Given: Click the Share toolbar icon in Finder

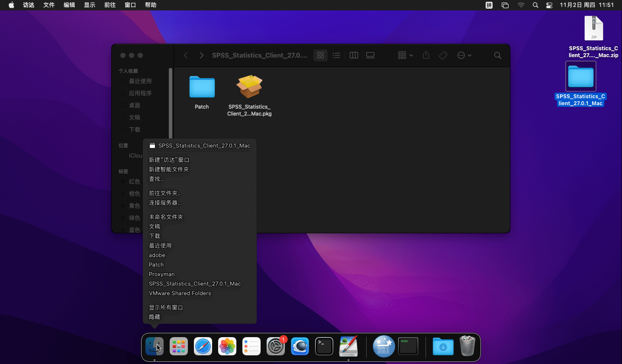Looking at the screenshot, I should (x=426, y=55).
